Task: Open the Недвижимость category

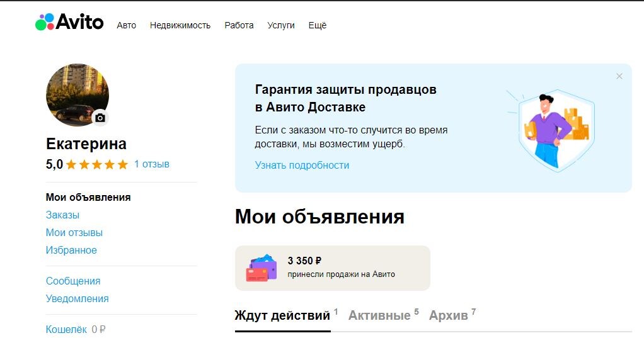Action: pos(180,25)
